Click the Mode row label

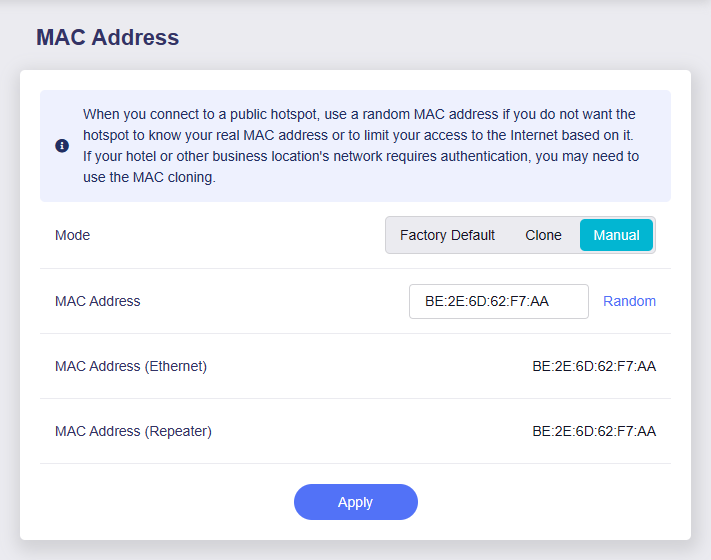point(72,236)
